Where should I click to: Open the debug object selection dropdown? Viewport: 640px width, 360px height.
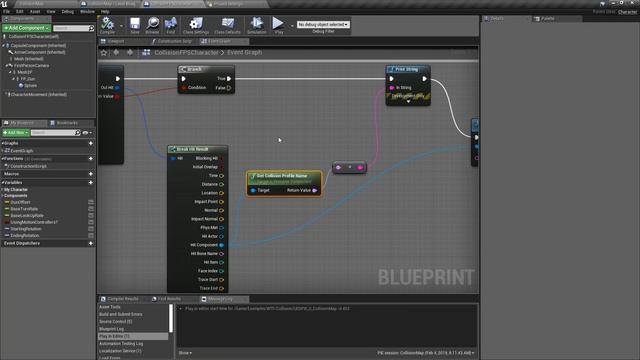coord(323,24)
